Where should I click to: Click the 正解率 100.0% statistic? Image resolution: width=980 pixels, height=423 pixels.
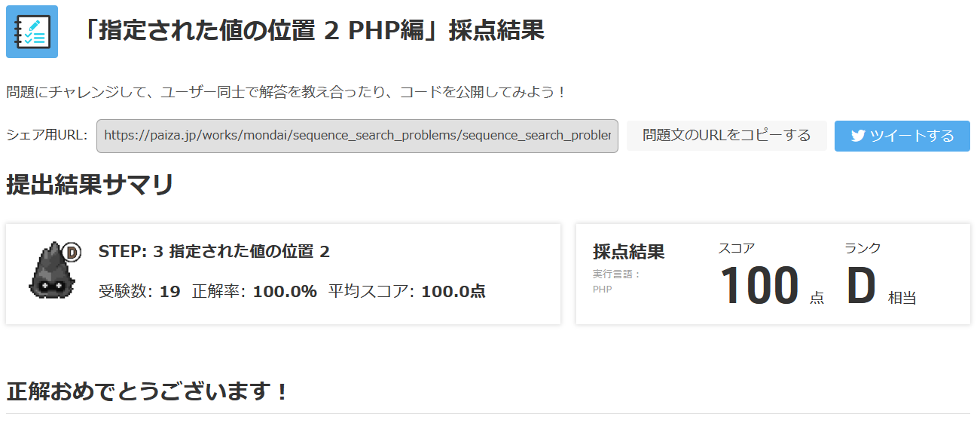(255, 292)
